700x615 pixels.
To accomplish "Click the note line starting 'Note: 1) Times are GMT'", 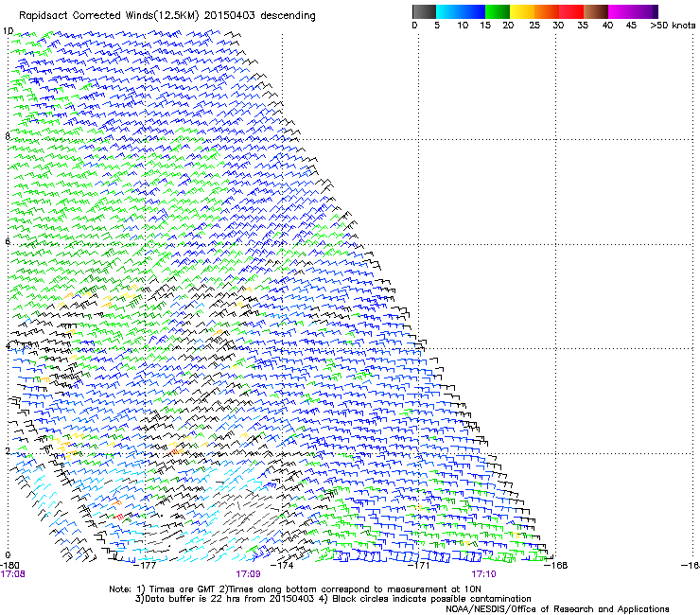I will (295, 589).
